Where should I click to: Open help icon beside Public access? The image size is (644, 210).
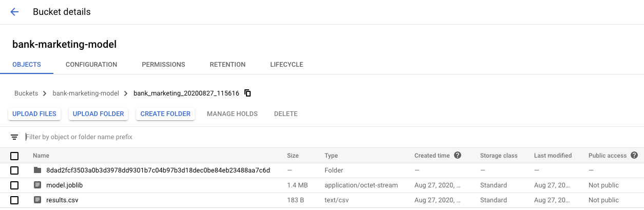(x=634, y=155)
